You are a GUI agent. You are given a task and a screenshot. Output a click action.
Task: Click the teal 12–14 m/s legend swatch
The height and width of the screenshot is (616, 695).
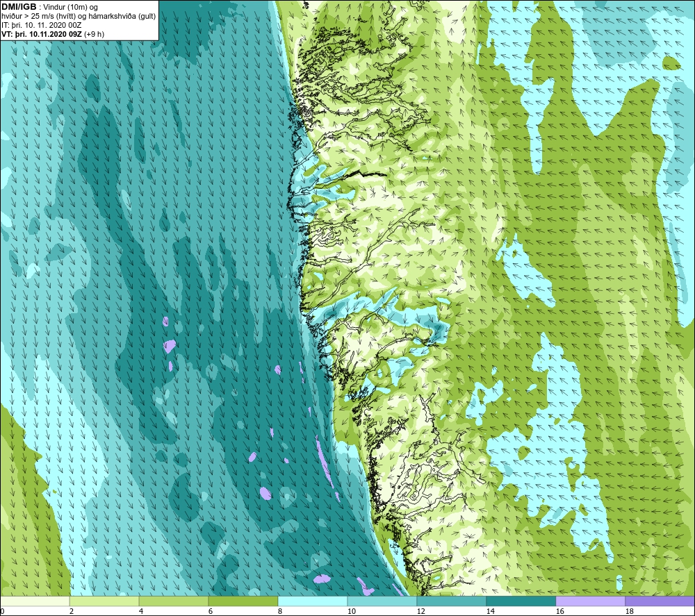[451, 601]
